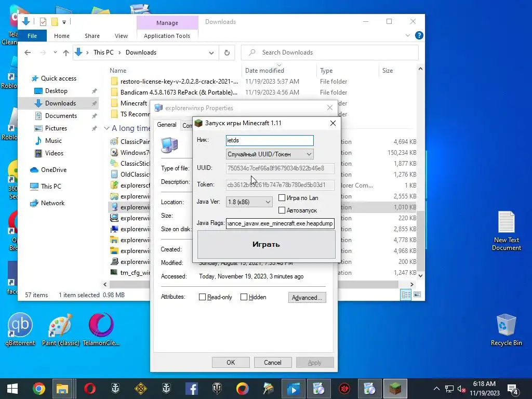This screenshot has height=399, width=532.
Task: Enable the Автозапуск checkbox
Action: [x=282, y=210]
